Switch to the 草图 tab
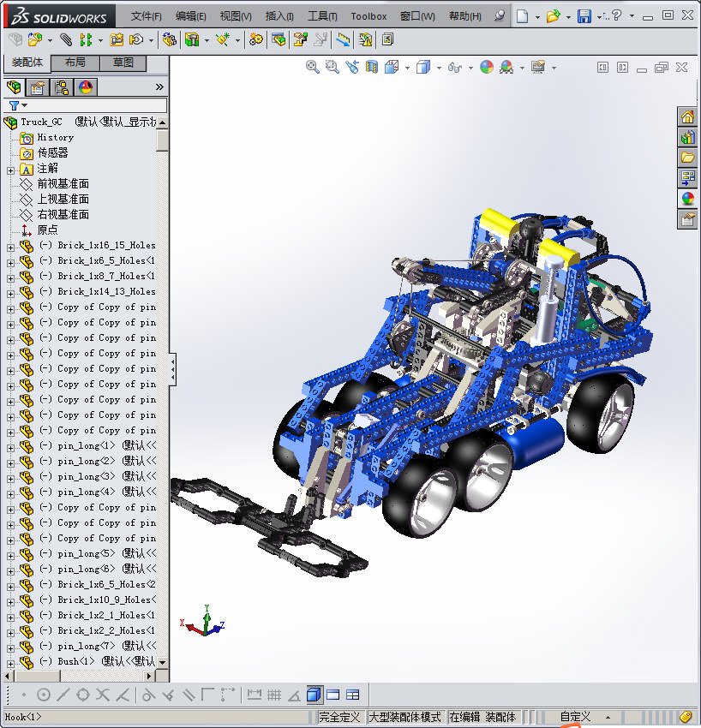The height and width of the screenshot is (728, 701). pyautogui.click(x=123, y=63)
